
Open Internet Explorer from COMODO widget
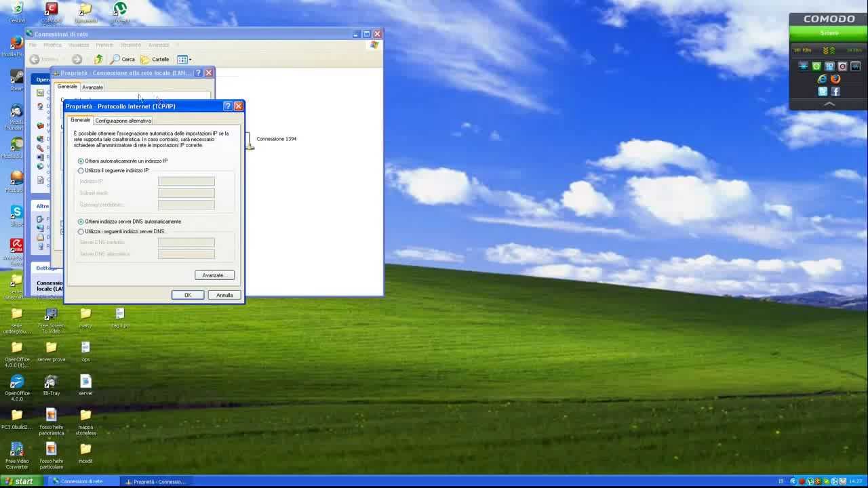point(823,79)
